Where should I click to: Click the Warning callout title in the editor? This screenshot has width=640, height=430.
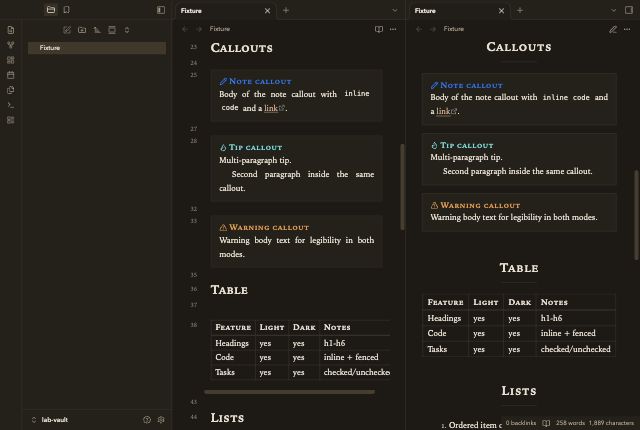269,227
